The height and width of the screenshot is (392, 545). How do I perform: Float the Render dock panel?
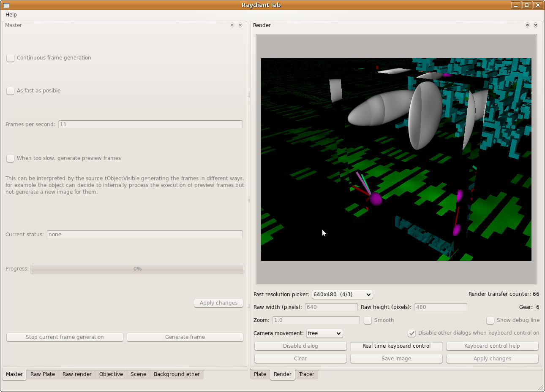tap(527, 25)
